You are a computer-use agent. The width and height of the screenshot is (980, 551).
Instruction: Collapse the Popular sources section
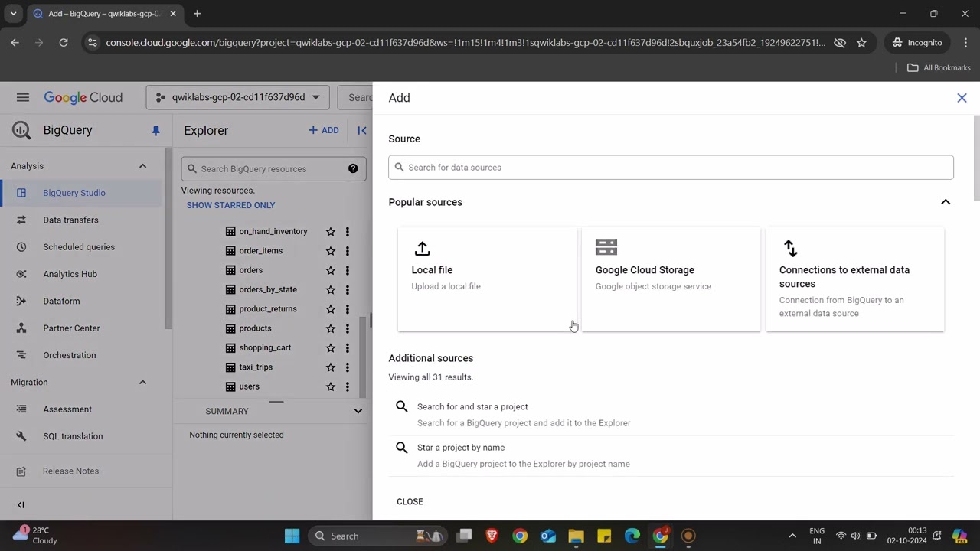click(946, 202)
